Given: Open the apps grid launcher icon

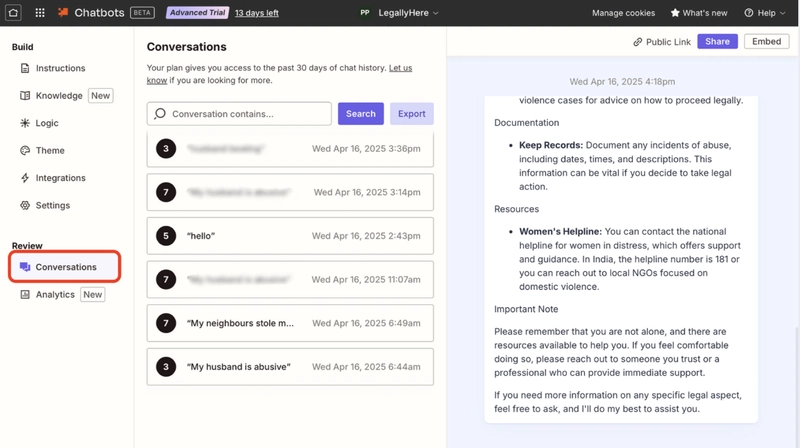Looking at the screenshot, I should point(40,13).
